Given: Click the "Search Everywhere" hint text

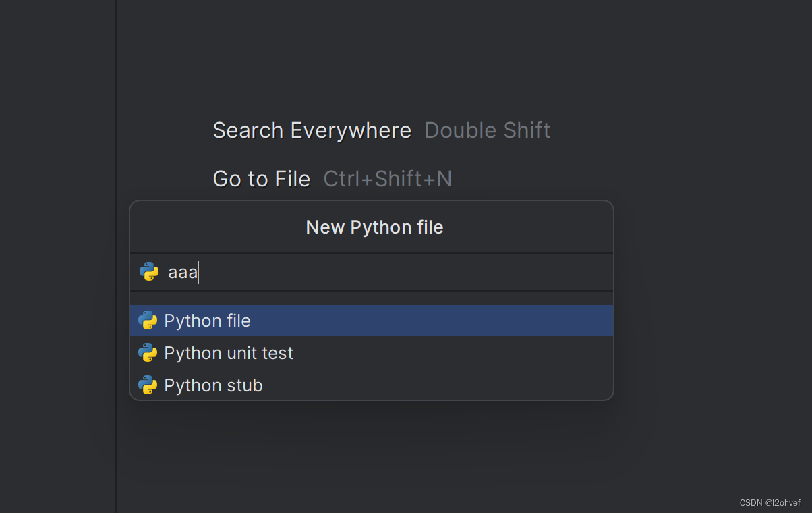Looking at the screenshot, I should pyautogui.click(x=312, y=130).
